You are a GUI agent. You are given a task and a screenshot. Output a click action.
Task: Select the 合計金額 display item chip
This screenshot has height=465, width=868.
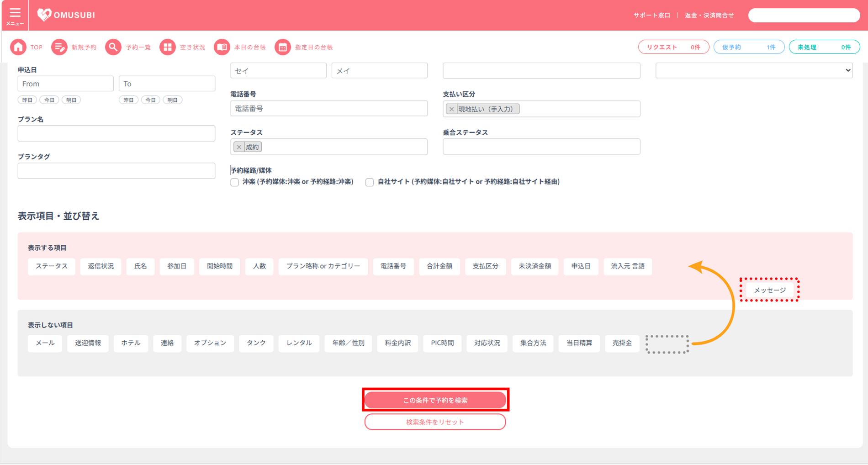tap(439, 266)
